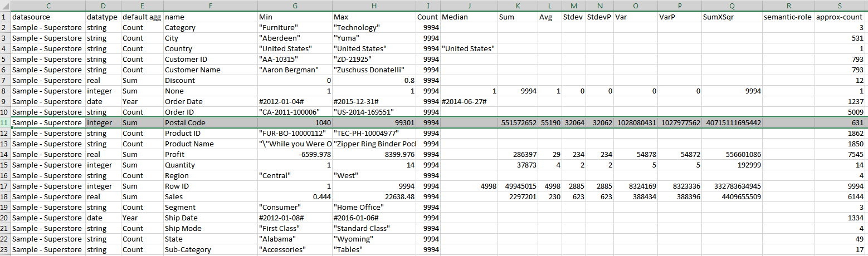Select the 'City' name cell
This screenshot has width=868, height=256.
click(x=210, y=38)
